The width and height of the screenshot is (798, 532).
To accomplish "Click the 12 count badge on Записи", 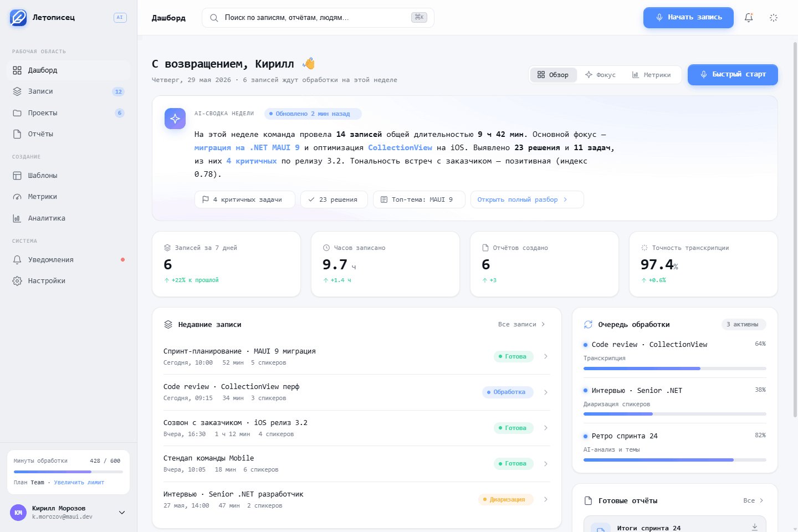I will [x=119, y=91].
